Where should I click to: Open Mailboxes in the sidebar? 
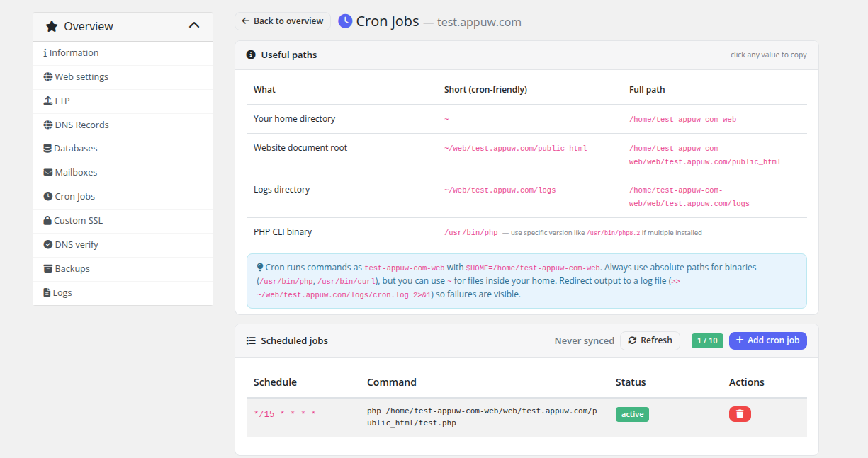[123, 173]
